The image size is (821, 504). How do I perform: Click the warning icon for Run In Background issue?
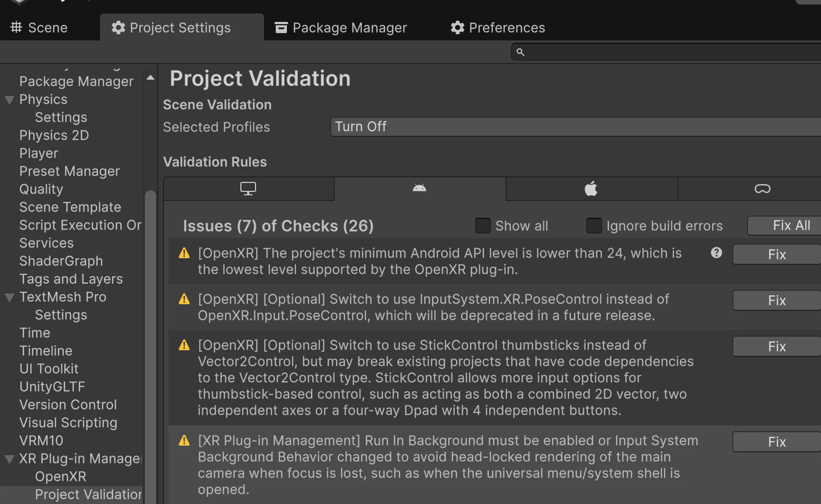coord(184,441)
